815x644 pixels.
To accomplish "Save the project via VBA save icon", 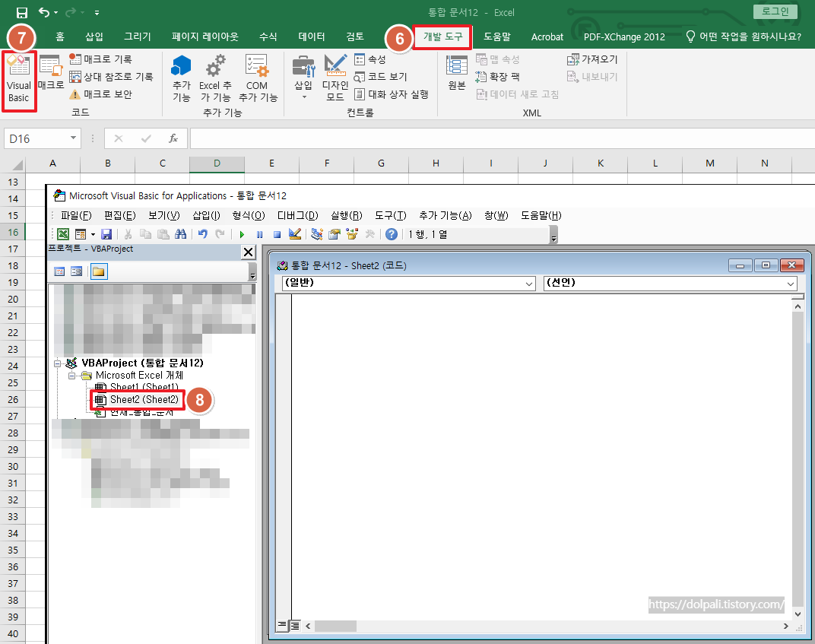I will pyautogui.click(x=106, y=233).
